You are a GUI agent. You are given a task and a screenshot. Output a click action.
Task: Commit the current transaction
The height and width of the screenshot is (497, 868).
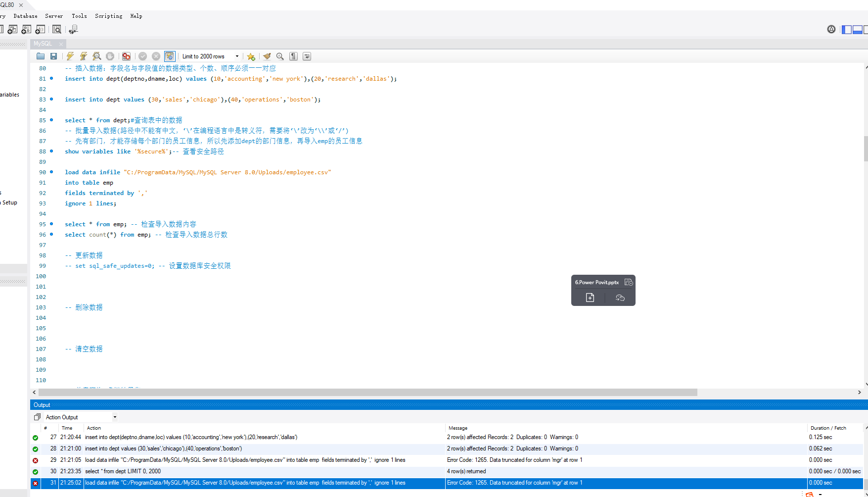click(143, 56)
